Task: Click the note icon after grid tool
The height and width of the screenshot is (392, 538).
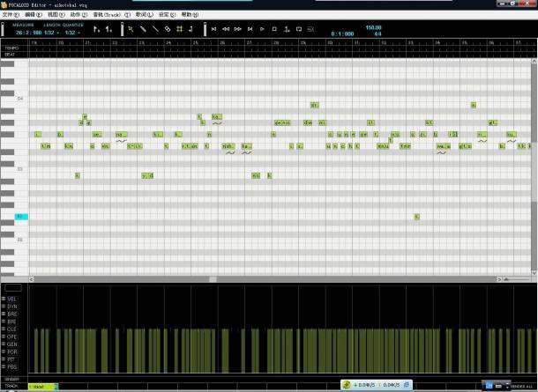Action: [x=191, y=29]
